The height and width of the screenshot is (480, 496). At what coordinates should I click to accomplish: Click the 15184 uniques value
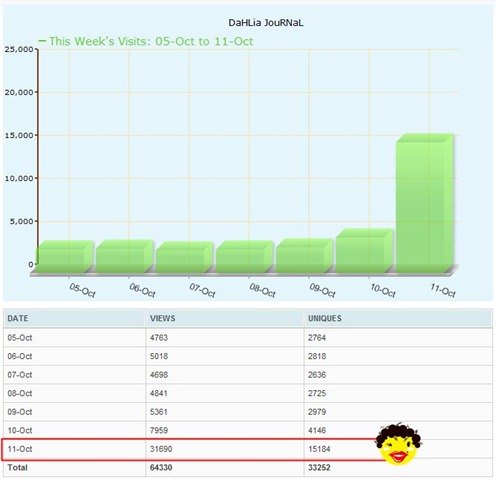(x=319, y=449)
